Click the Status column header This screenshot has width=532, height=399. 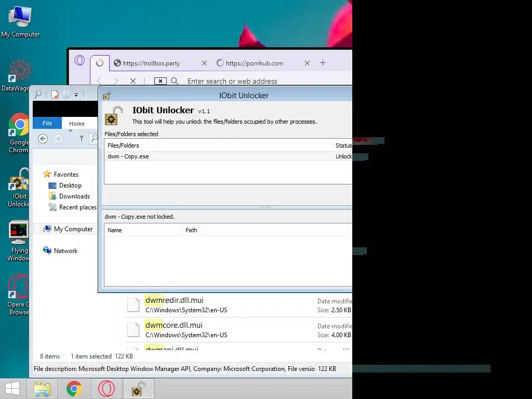click(x=343, y=145)
